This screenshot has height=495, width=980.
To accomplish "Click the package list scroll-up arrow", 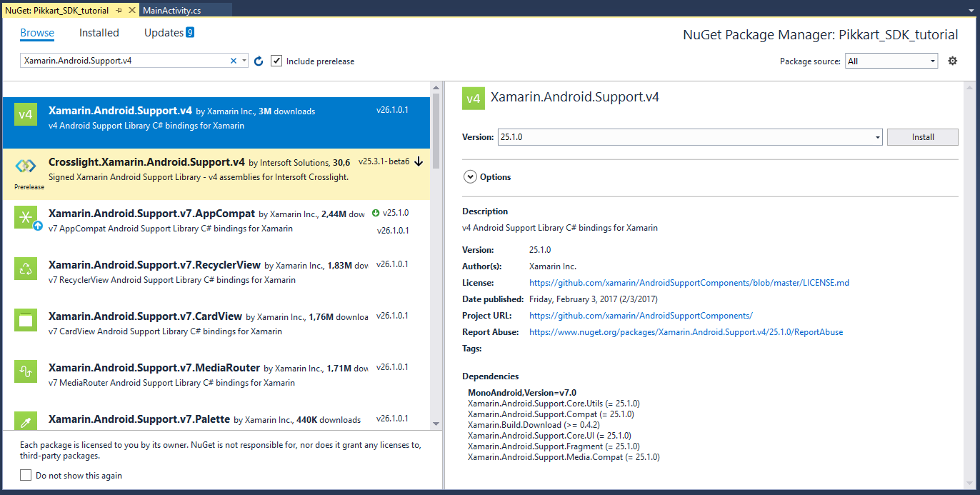I will (x=436, y=88).
